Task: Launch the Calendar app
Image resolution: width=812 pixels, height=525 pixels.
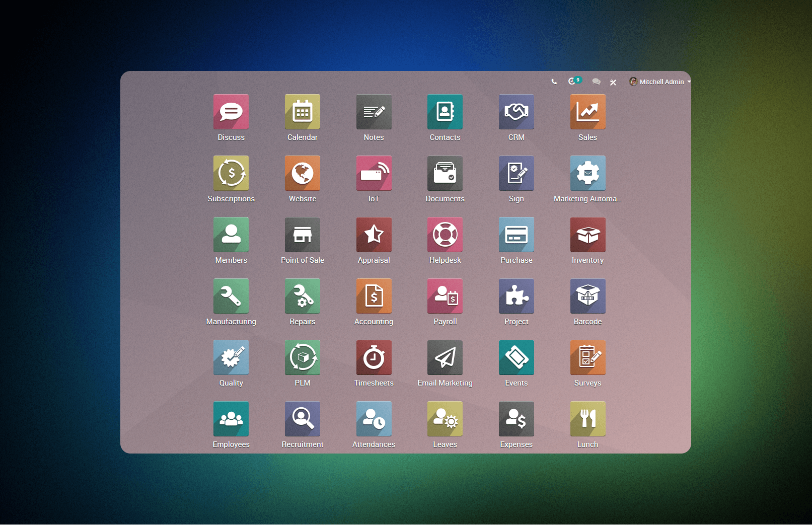Action: coord(303,112)
